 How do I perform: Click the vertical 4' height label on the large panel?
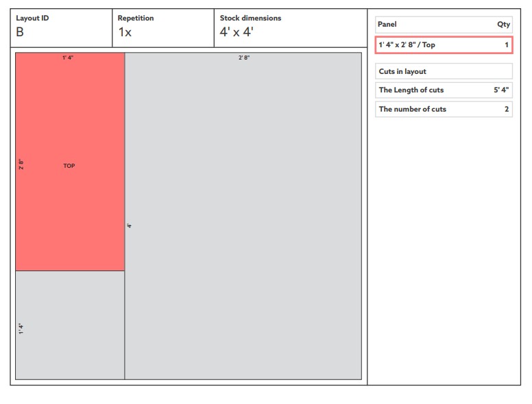point(130,225)
